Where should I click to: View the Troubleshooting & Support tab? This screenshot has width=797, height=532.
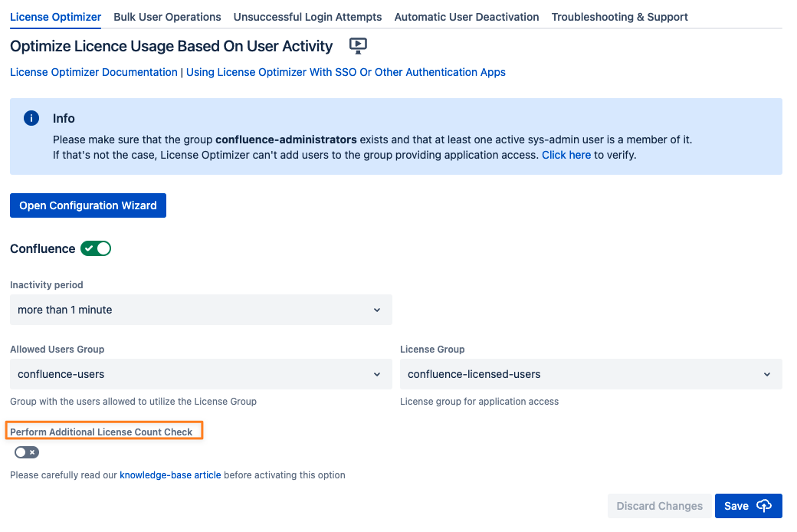(620, 17)
